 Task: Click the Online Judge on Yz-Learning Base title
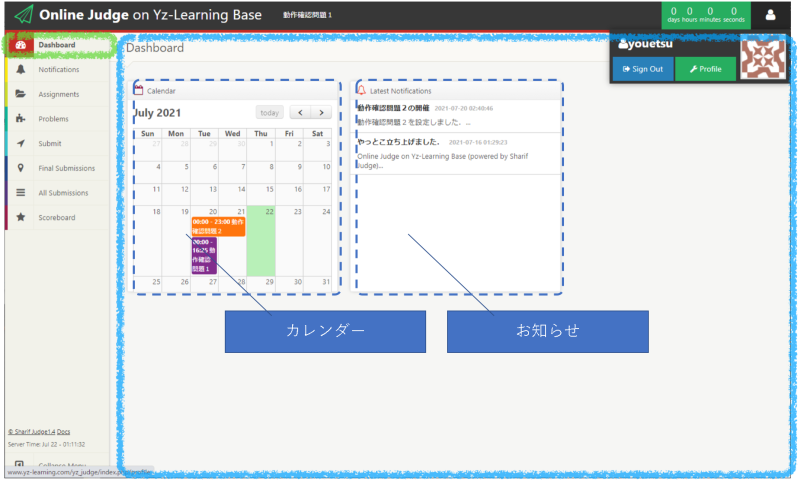(x=151, y=15)
